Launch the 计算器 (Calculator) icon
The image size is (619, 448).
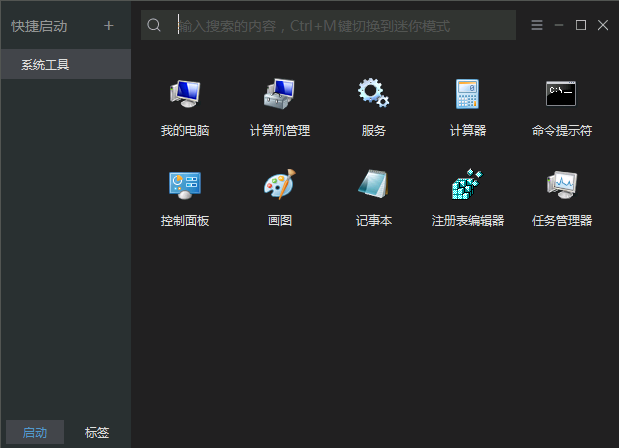(467, 94)
